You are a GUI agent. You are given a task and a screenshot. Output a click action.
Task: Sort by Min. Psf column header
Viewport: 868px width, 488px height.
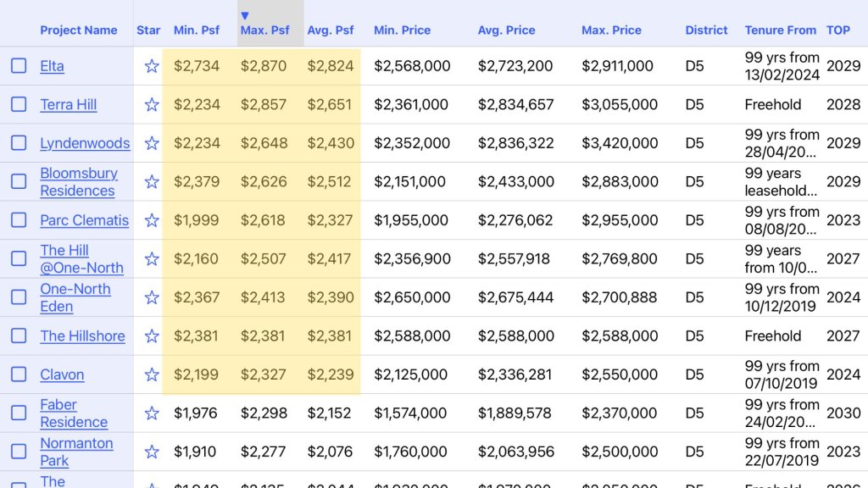pos(197,30)
